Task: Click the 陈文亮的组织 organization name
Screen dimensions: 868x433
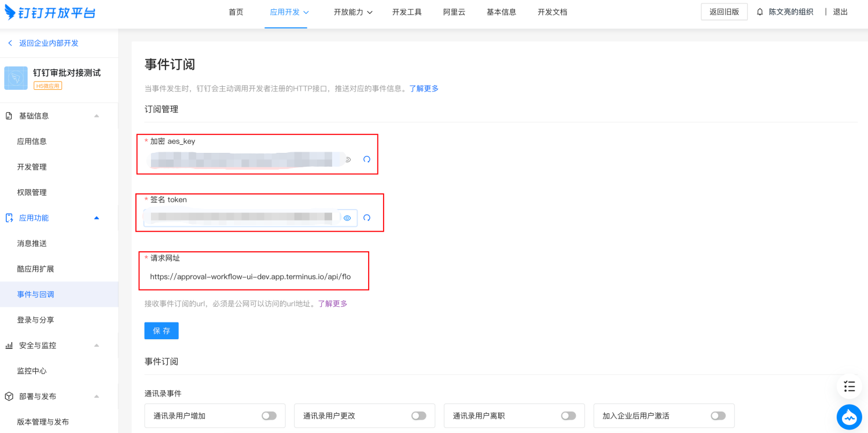Action: pyautogui.click(x=791, y=12)
